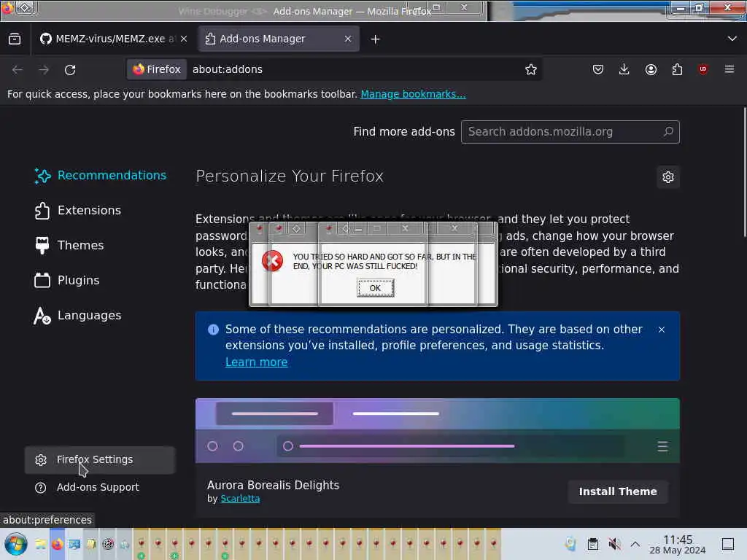
Task: Open the clock showing 11:45
Action: 678,544
